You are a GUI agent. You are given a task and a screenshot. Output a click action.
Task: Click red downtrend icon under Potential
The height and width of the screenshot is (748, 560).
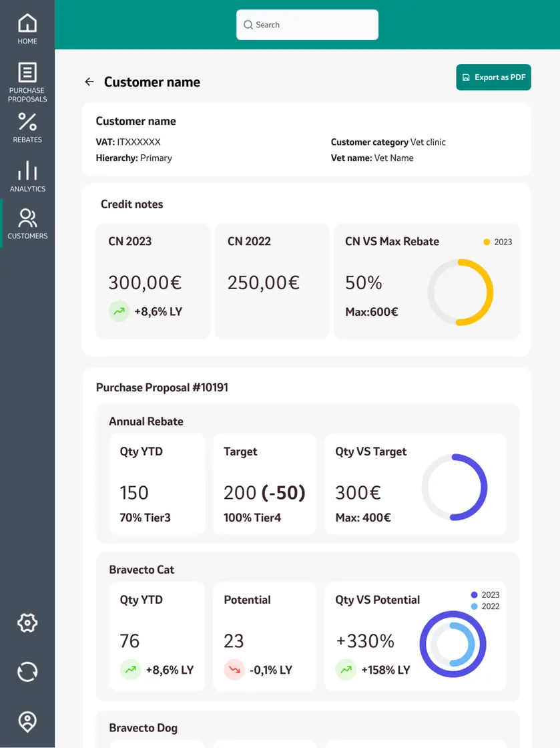234,670
